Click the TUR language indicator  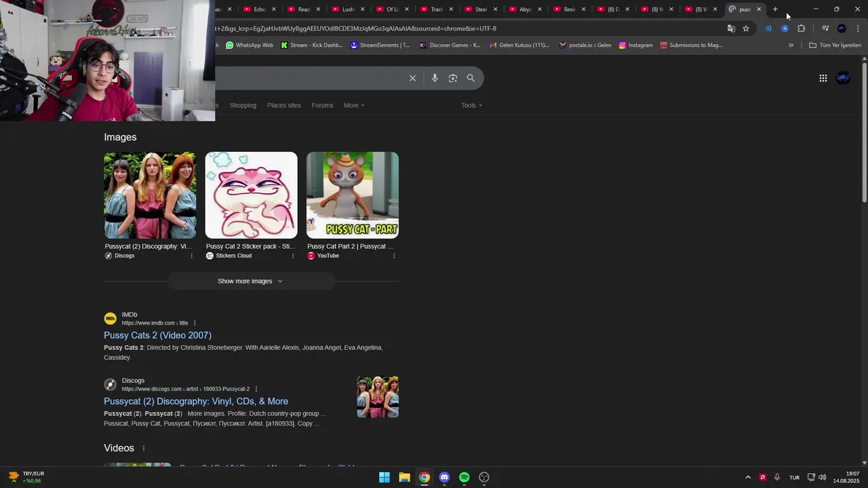point(794,477)
